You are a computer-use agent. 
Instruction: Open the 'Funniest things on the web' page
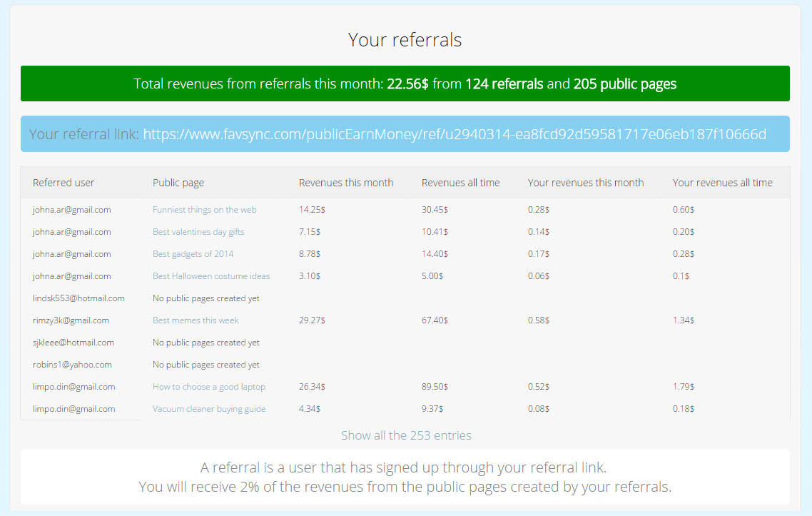[x=204, y=210]
